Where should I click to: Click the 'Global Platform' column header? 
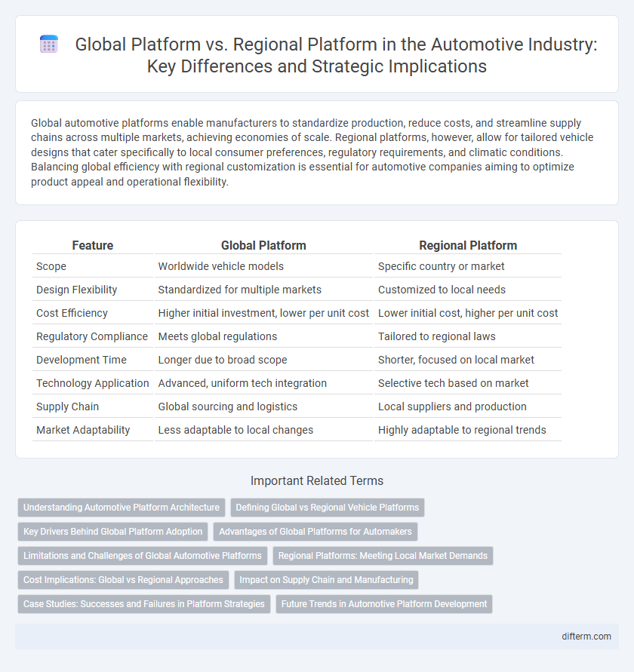(263, 245)
